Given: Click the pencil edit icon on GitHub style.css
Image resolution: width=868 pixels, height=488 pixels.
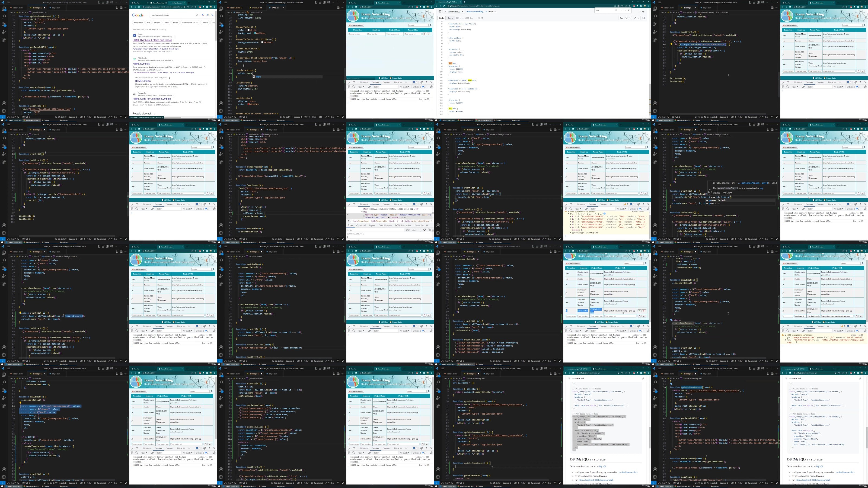Looking at the screenshot, I should tap(635, 18).
